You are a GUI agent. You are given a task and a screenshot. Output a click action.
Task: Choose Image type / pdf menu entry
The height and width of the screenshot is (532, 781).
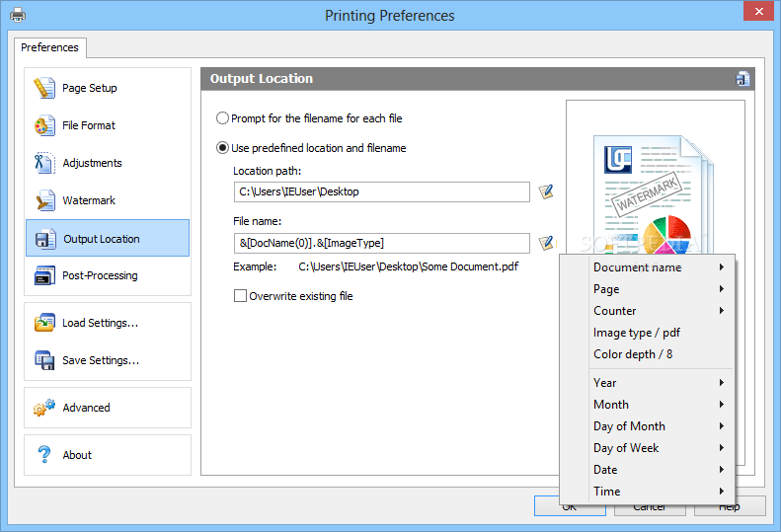click(637, 333)
